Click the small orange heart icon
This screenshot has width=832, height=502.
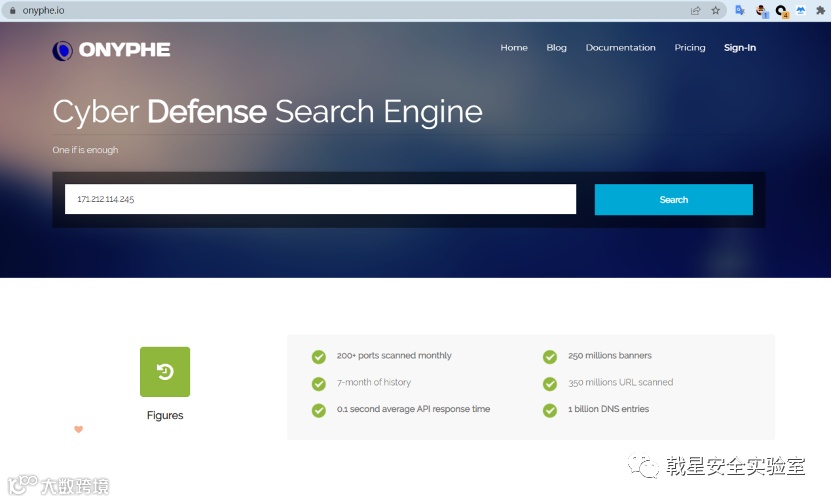coord(79,429)
